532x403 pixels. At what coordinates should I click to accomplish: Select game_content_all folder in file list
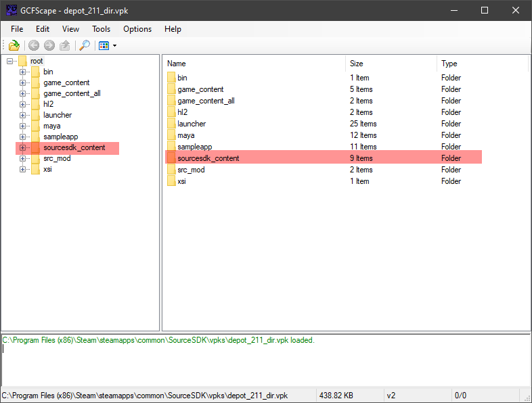click(206, 101)
